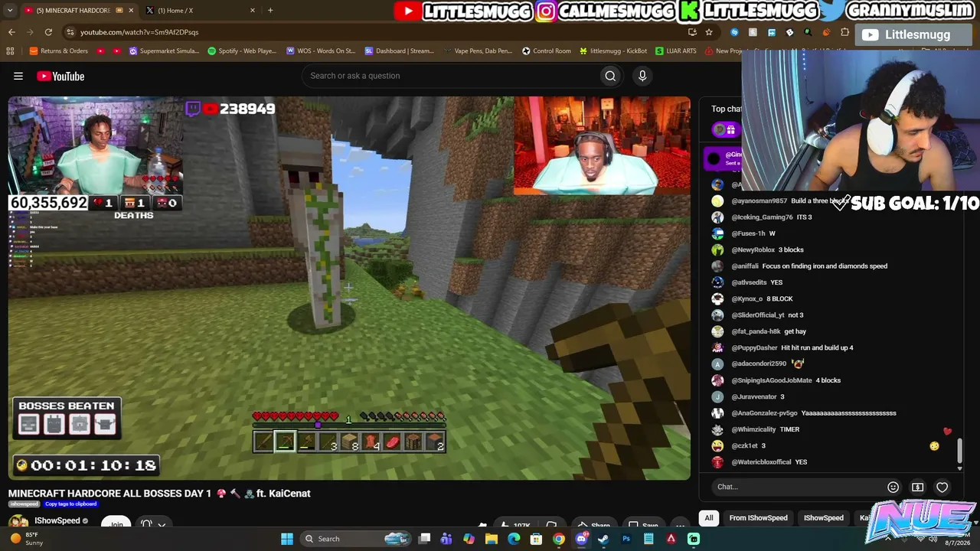Image resolution: width=980 pixels, height=551 pixels.
Task: Reload the page in the browser
Action: tap(48, 32)
